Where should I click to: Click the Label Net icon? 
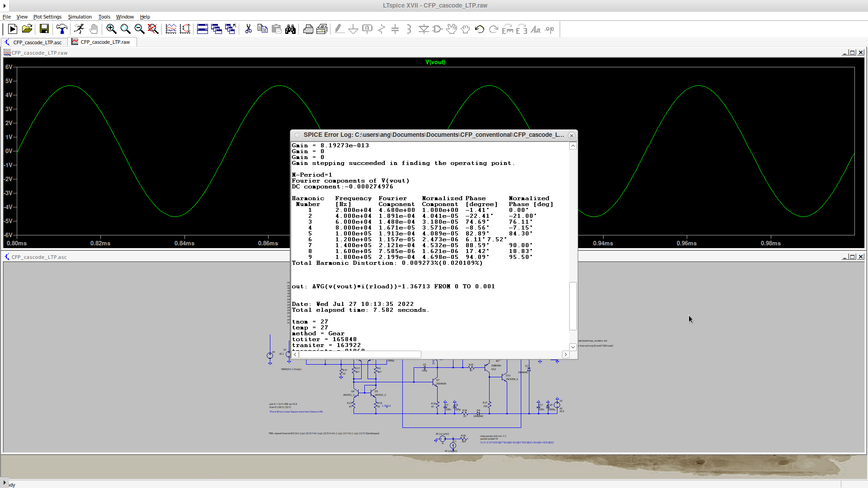(368, 29)
